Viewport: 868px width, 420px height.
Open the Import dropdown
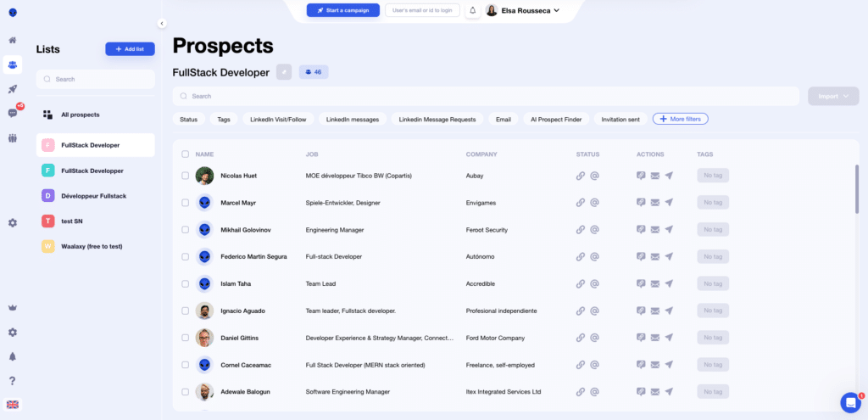click(833, 96)
